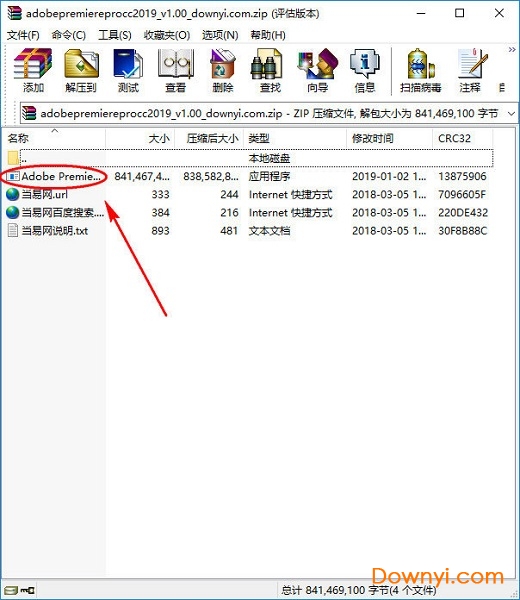Expand toolbar overflow chevron
This screenshot has width=520, height=600.
tap(512, 50)
